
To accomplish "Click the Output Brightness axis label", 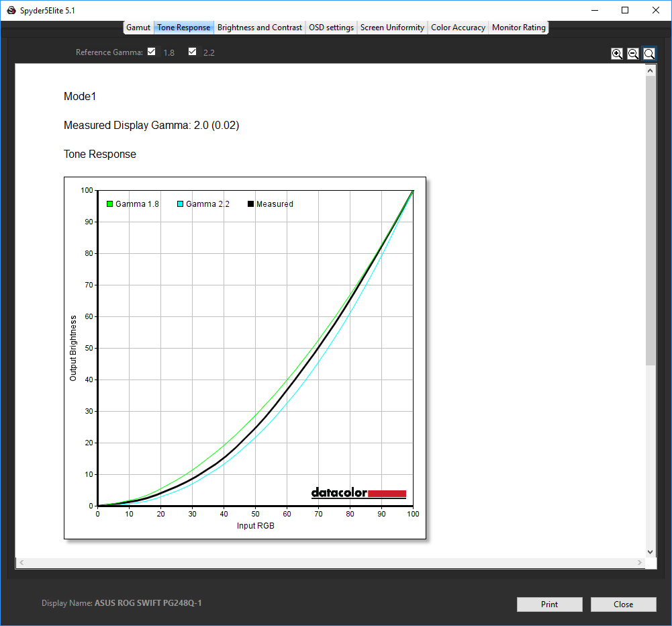I will tap(73, 348).
